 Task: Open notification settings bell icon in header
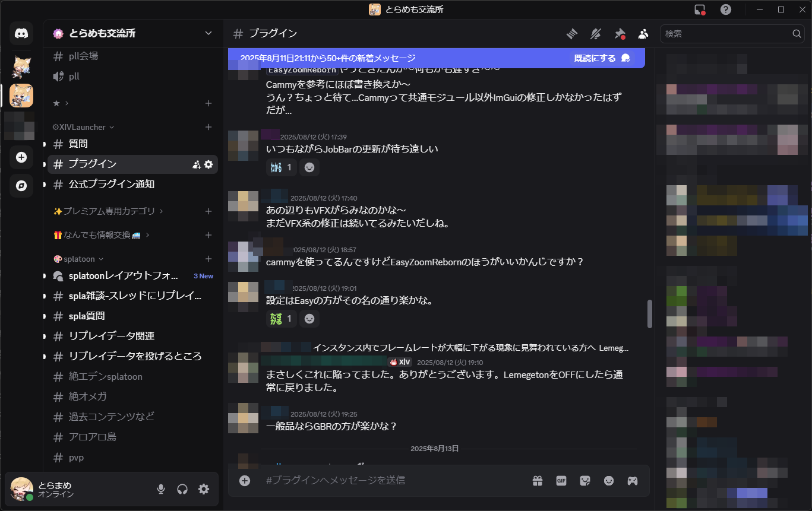click(x=596, y=34)
